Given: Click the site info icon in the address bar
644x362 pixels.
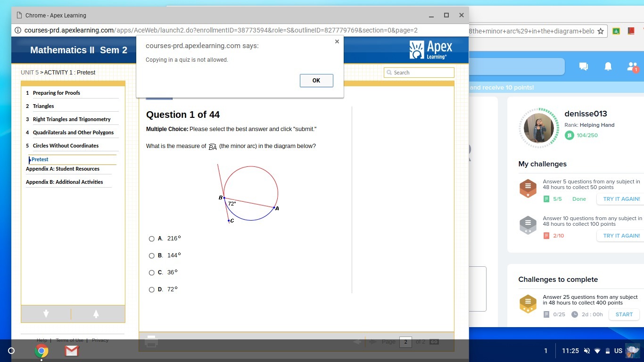Looking at the screenshot, I should coord(18,30).
